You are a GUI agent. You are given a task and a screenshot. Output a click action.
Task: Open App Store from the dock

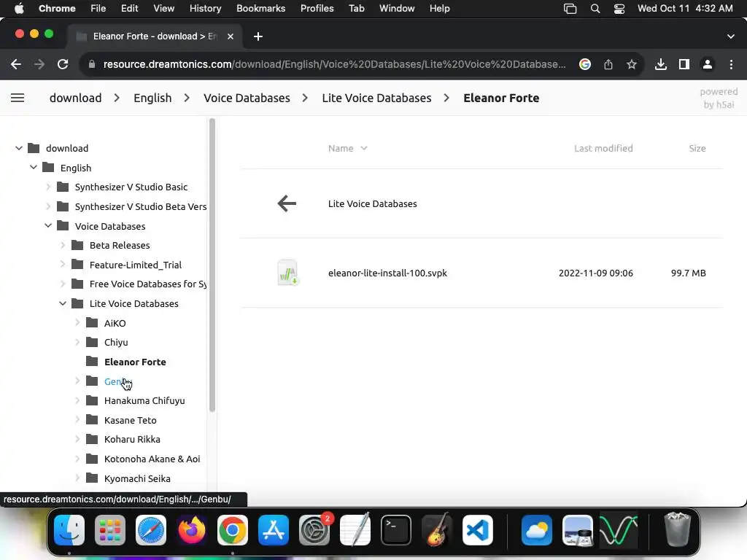[274, 530]
